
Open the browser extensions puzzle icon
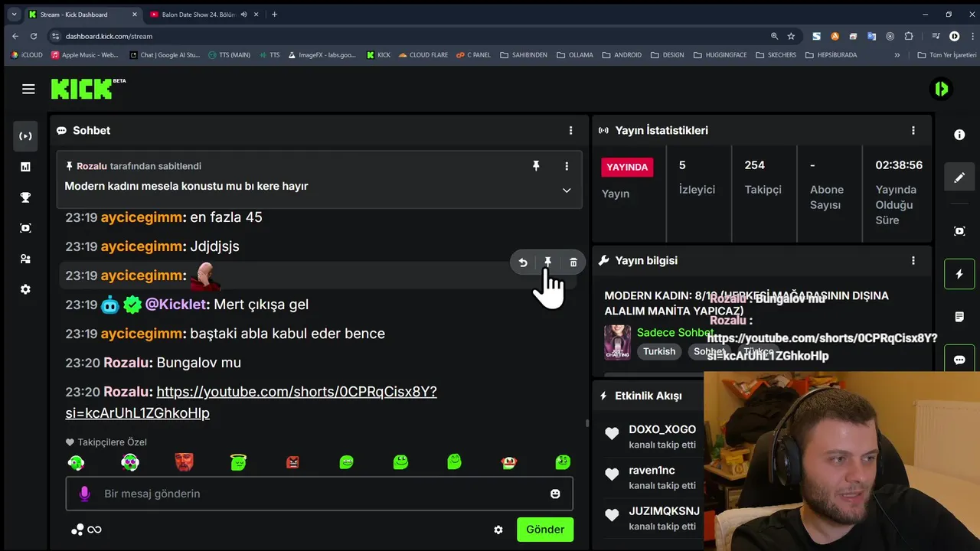tap(909, 36)
